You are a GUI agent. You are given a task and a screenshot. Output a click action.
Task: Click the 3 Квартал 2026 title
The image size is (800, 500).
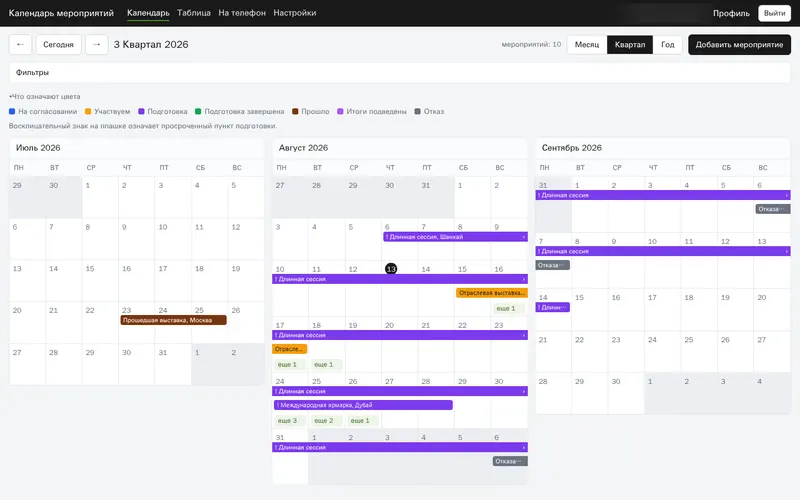point(151,44)
